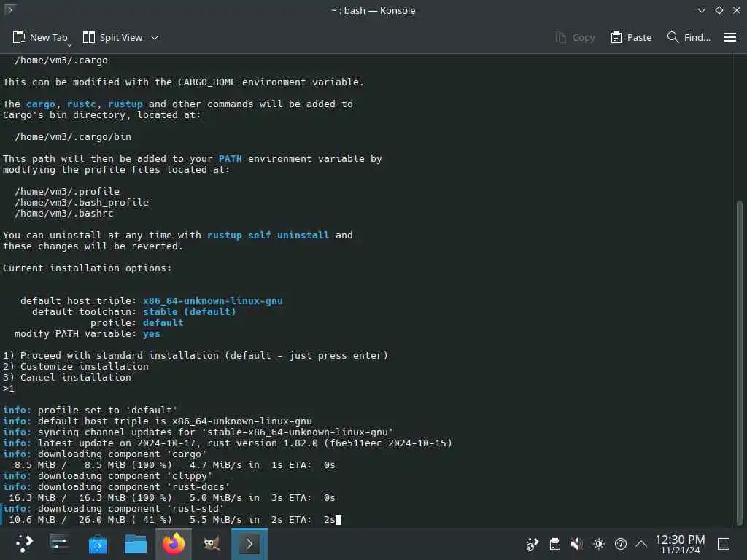Image resolution: width=747 pixels, height=560 pixels.
Task: Click the Split View button
Action: 112,38
